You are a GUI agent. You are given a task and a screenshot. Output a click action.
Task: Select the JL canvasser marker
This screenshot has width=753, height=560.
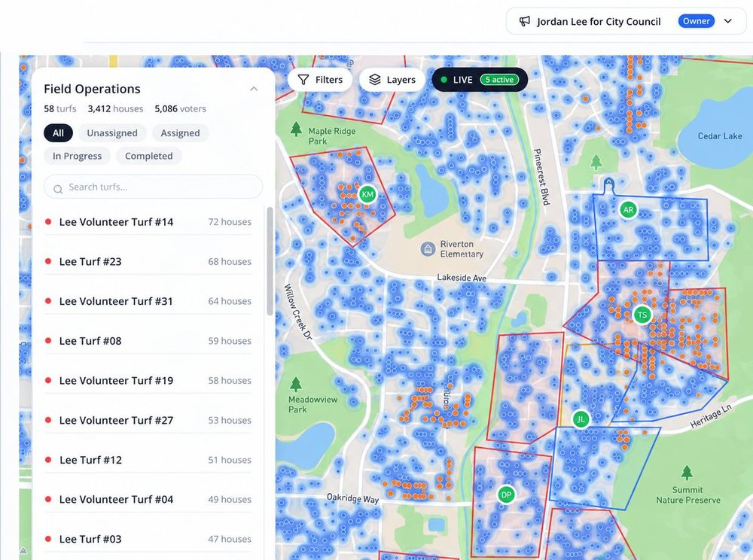click(581, 419)
